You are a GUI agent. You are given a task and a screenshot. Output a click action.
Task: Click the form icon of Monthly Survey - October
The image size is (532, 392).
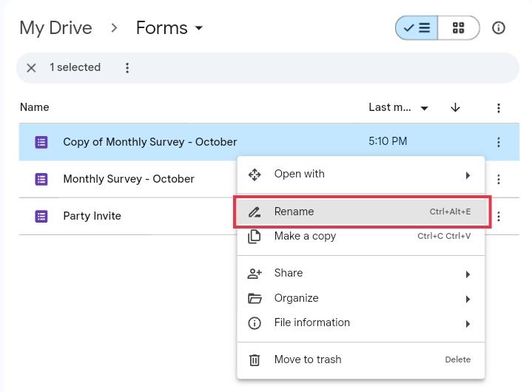point(41,179)
